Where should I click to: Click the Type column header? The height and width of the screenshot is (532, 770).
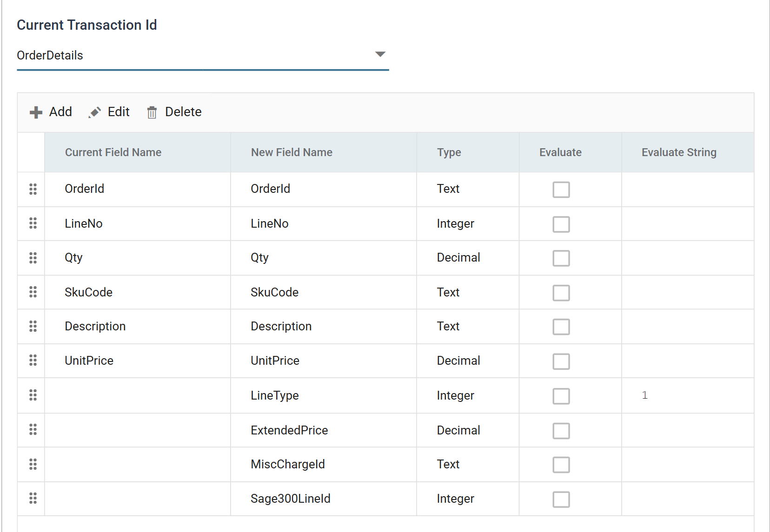pos(468,152)
